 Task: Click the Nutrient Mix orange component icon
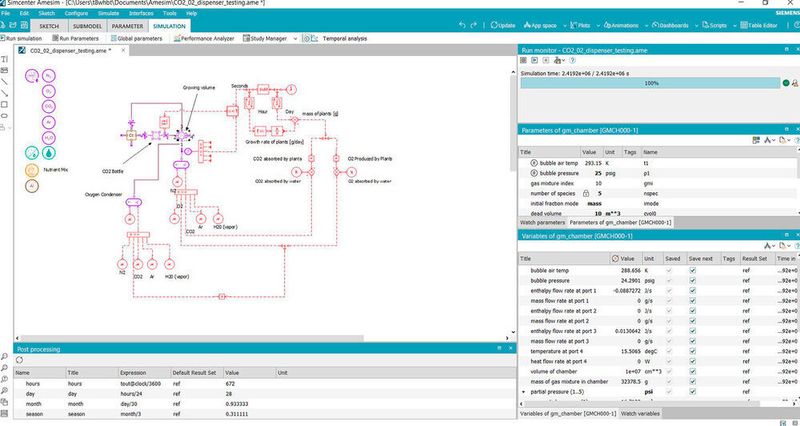[32, 170]
